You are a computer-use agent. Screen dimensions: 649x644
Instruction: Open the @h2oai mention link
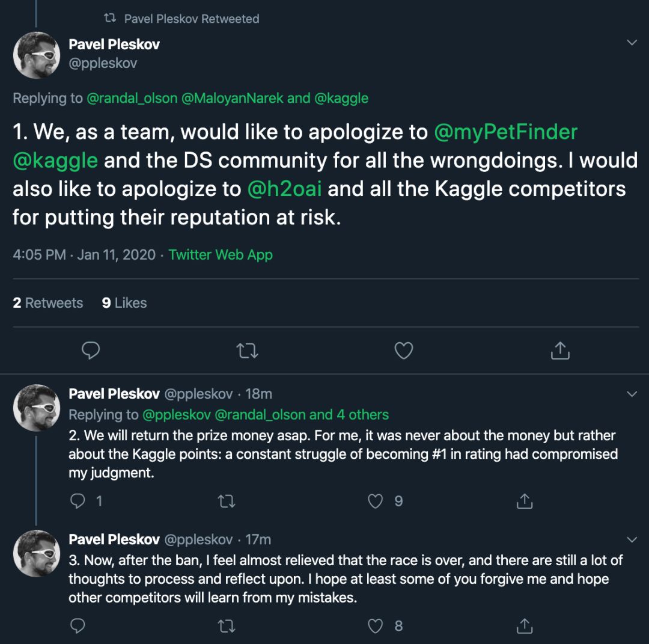(284, 189)
